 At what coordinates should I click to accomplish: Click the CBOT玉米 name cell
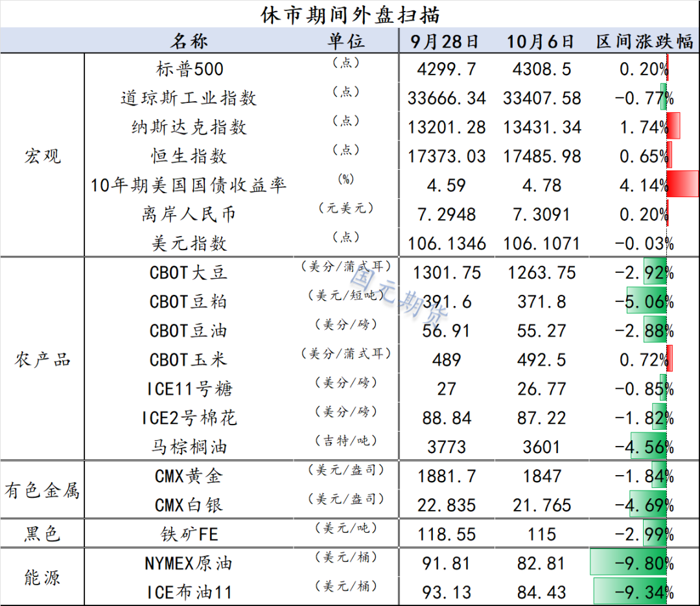tap(189, 360)
